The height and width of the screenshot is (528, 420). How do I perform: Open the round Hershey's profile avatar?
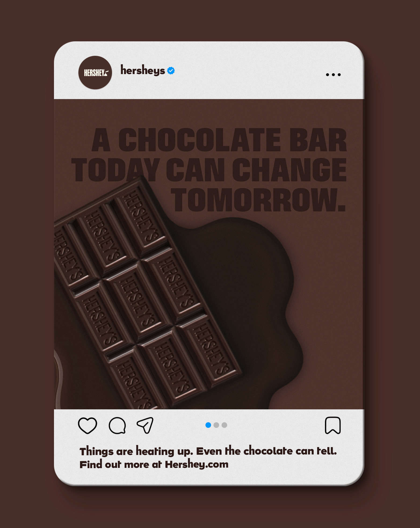click(95, 72)
